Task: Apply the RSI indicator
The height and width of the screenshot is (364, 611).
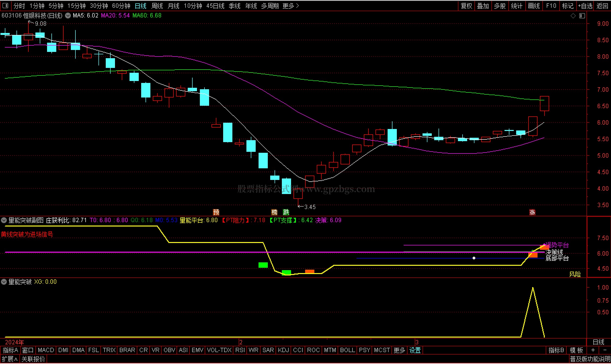Action: click(x=240, y=350)
